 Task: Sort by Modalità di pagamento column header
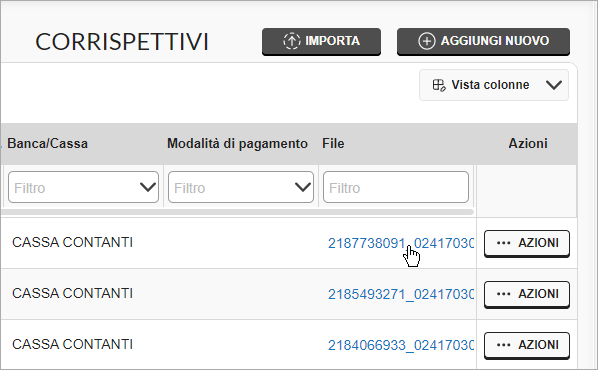237,143
